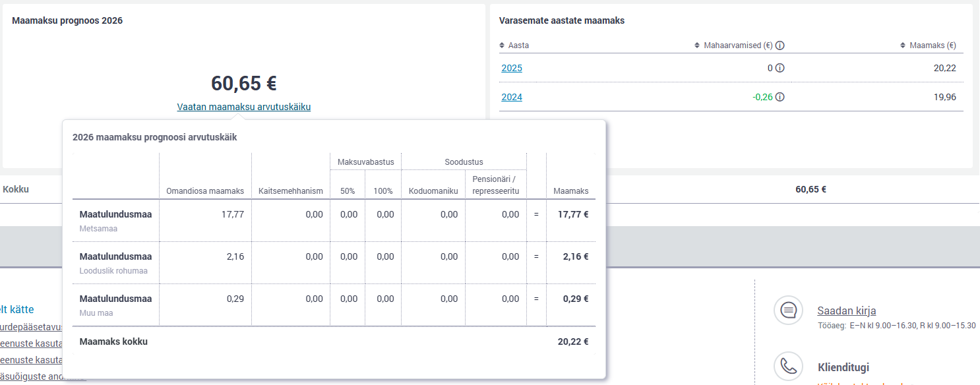
Task: Open the 2024 year link
Action: (x=512, y=97)
